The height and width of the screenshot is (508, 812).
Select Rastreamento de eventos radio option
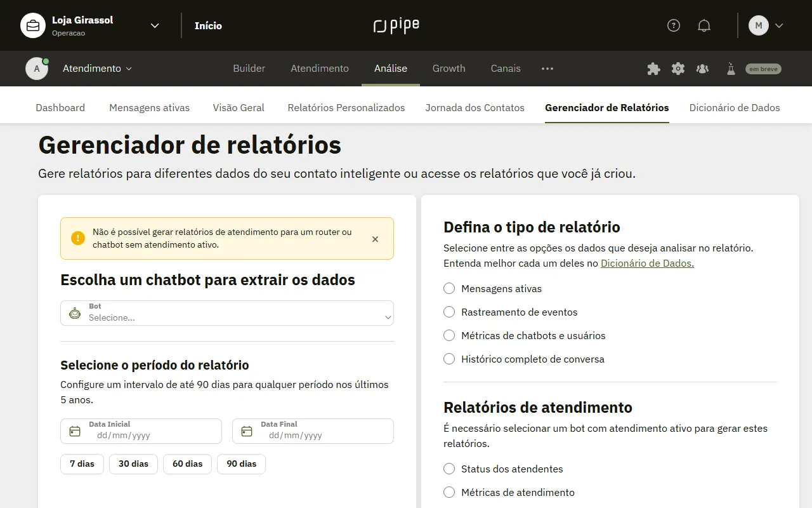point(449,312)
